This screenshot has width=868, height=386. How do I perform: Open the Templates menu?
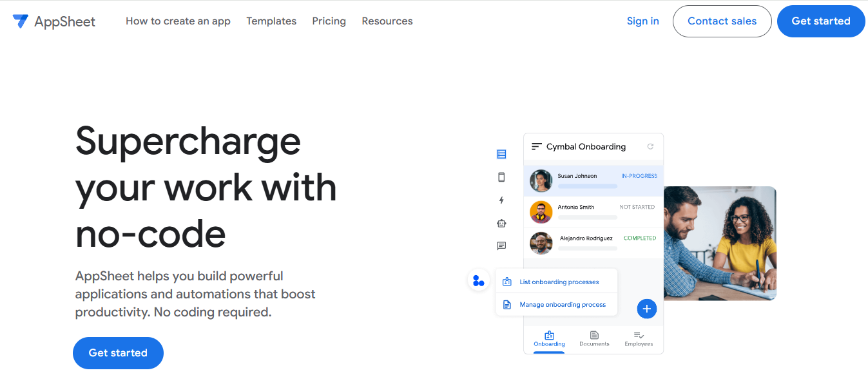pyautogui.click(x=271, y=21)
